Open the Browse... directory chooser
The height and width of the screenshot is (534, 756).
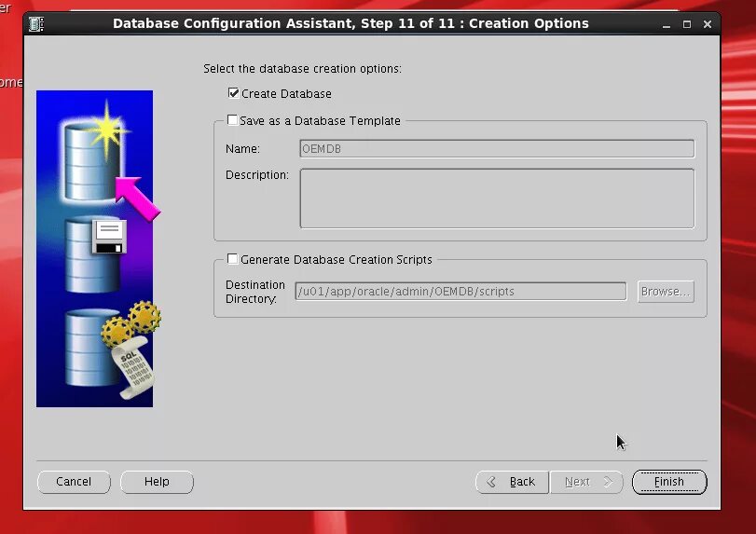pos(666,292)
